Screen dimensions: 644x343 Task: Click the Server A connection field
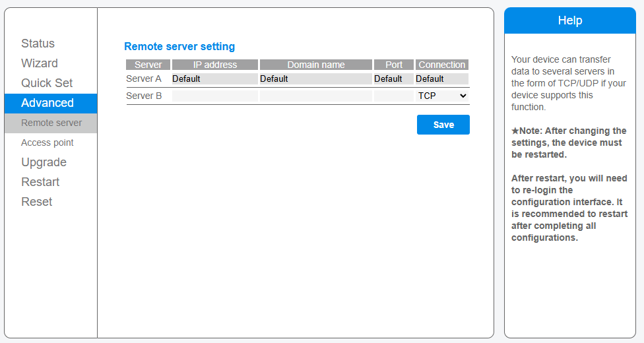[x=441, y=79]
